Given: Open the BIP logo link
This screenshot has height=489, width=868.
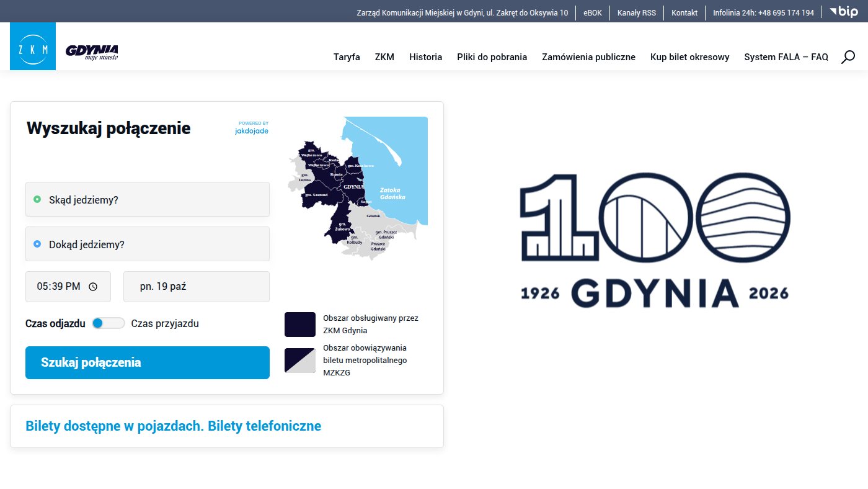Looking at the screenshot, I should click(x=844, y=12).
